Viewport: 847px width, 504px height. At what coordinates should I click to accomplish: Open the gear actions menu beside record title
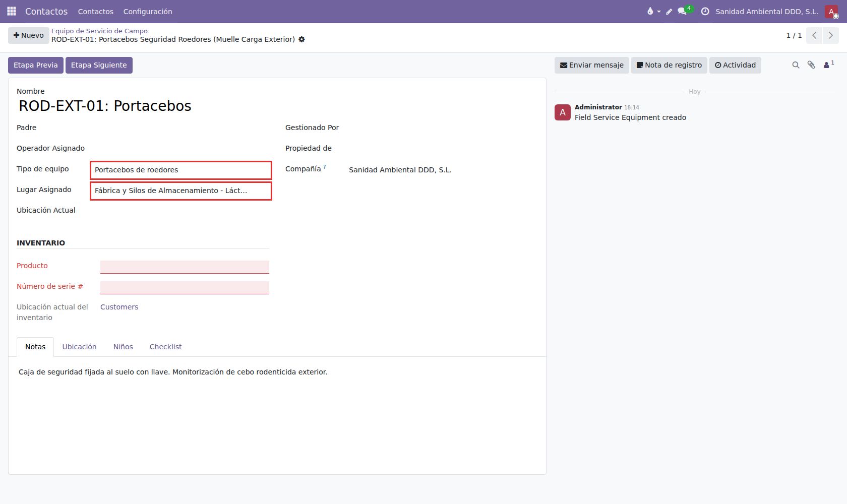pyautogui.click(x=301, y=39)
